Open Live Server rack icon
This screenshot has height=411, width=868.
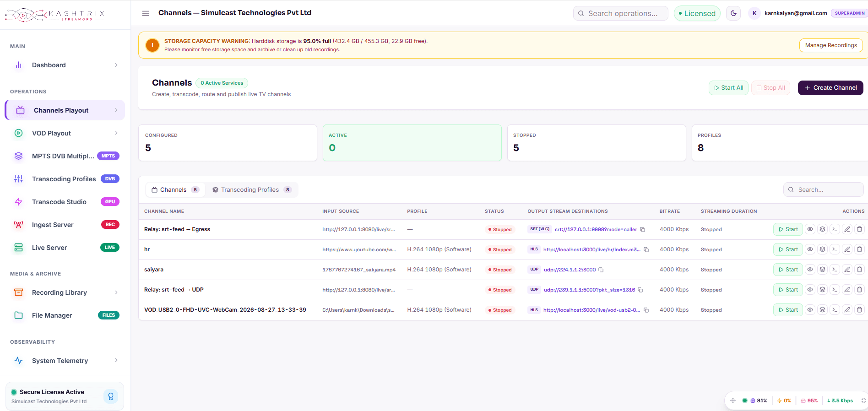point(19,248)
